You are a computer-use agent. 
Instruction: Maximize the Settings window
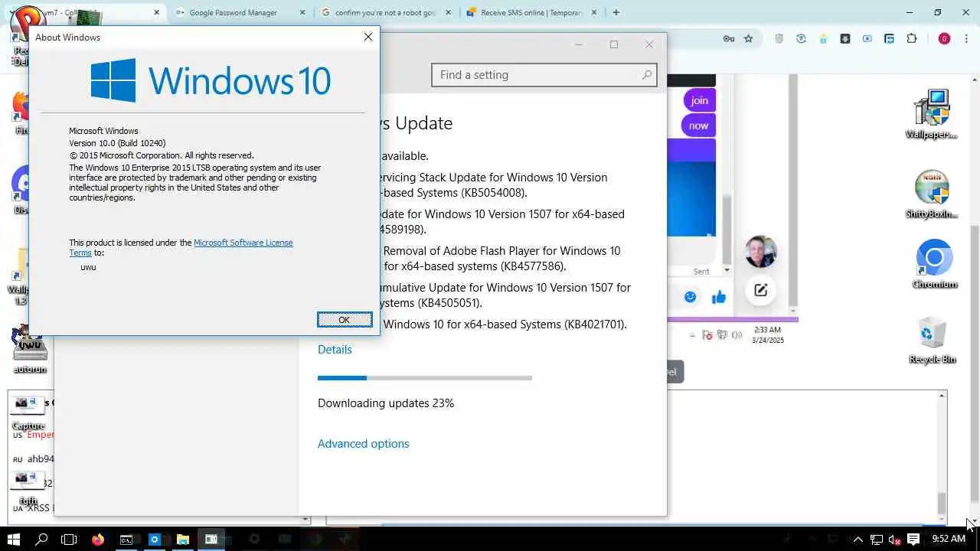coord(614,44)
